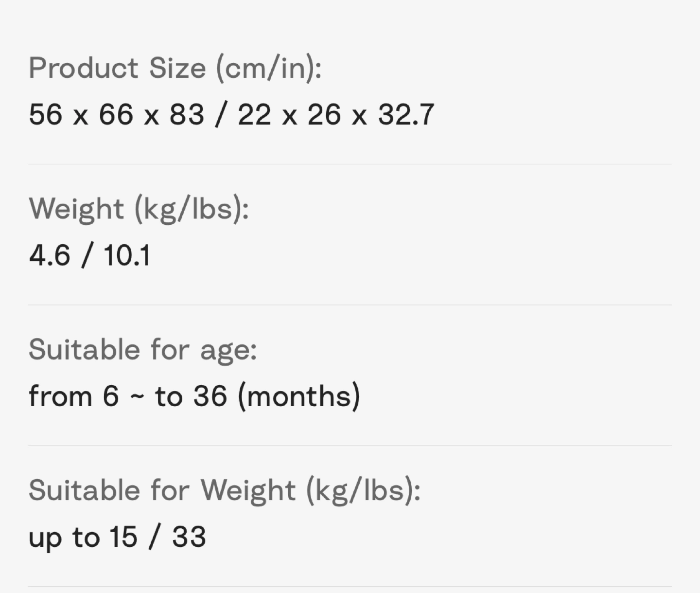The image size is (700, 593).
Task: Select the 10.1 pounds weight value
Action: 127,255
